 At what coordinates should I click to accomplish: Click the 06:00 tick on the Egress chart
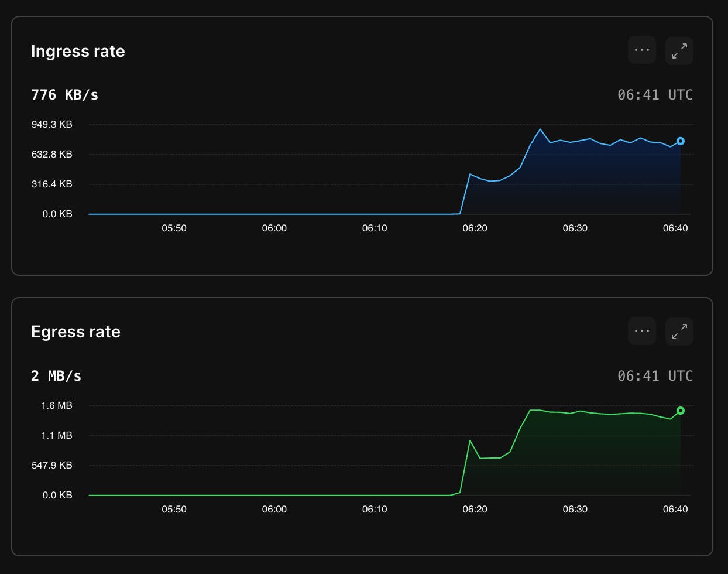tap(274, 509)
